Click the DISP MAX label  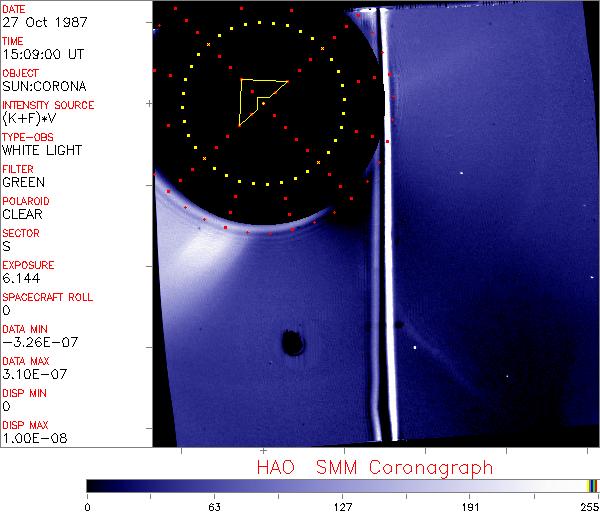(25, 425)
